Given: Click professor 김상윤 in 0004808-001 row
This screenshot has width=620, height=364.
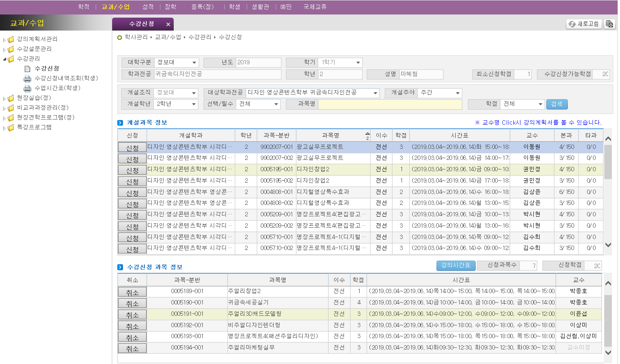Looking at the screenshot, I should (x=532, y=192).
